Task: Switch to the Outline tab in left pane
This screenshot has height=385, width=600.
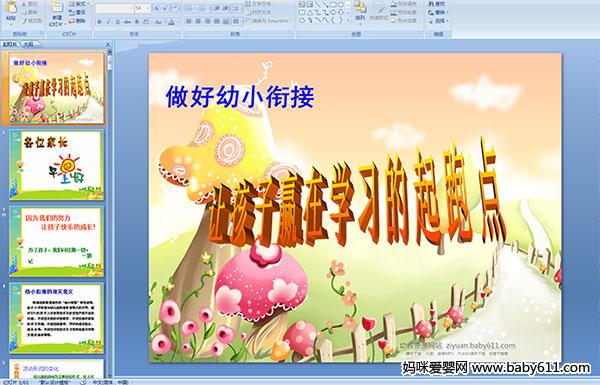Action: point(29,44)
